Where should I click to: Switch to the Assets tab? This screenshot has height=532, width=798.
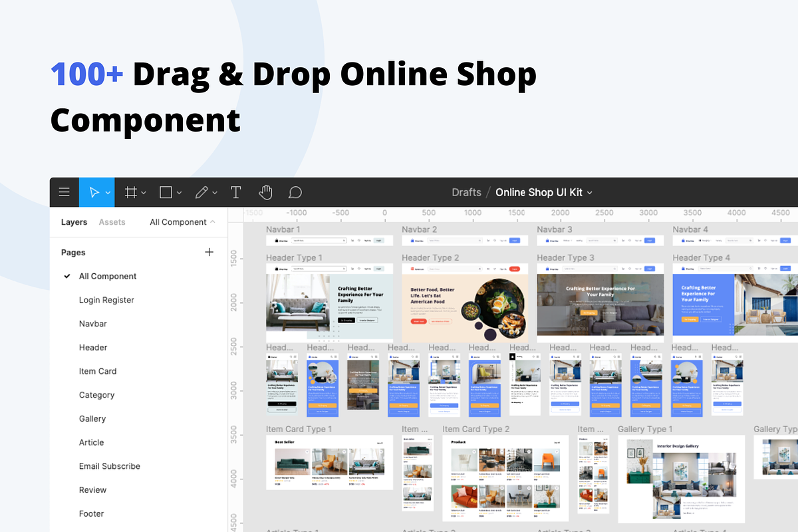[112, 222]
